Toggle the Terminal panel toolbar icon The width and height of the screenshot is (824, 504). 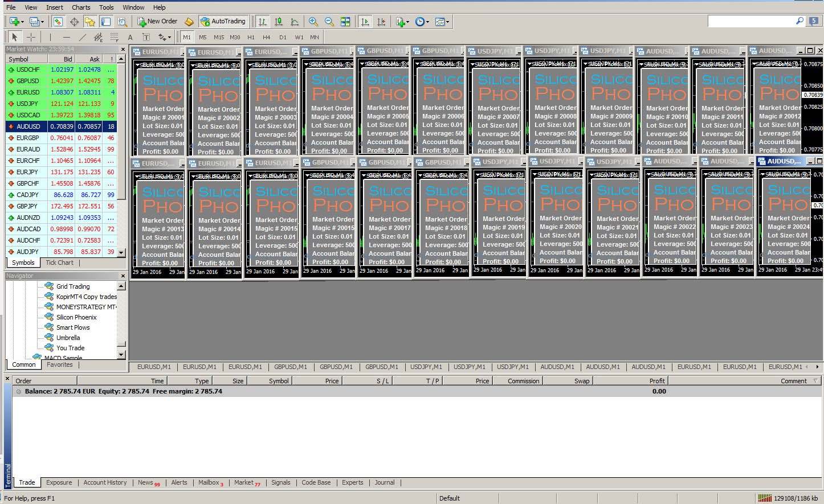106,22
